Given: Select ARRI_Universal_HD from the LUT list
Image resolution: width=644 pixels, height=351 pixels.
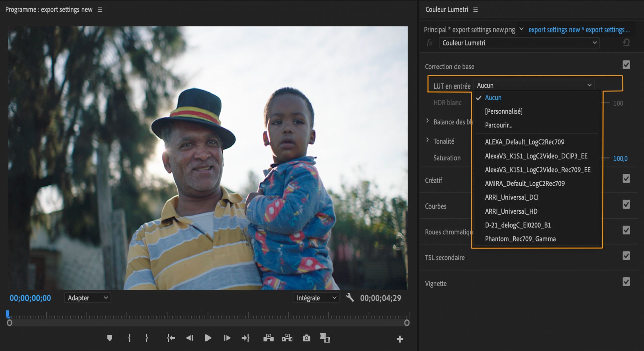Looking at the screenshot, I should point(511,211).
